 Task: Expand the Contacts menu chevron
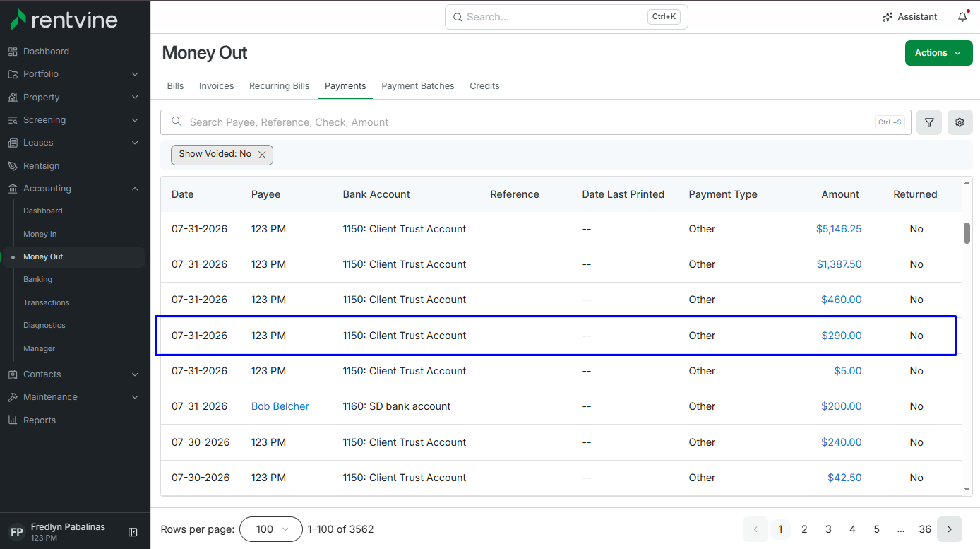click(x=135, y=374)
